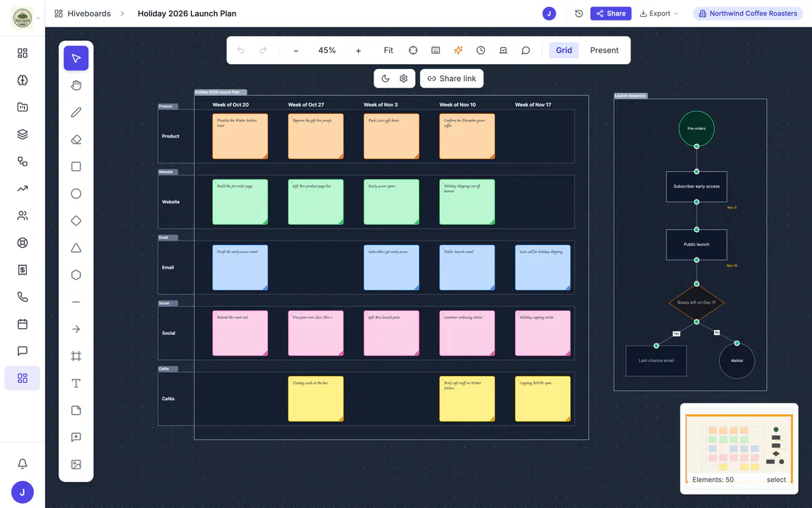The width and height of the screenshot is (812, 508).
Task: Select the Pre-orders circle node
Action: tap(696, 128)
